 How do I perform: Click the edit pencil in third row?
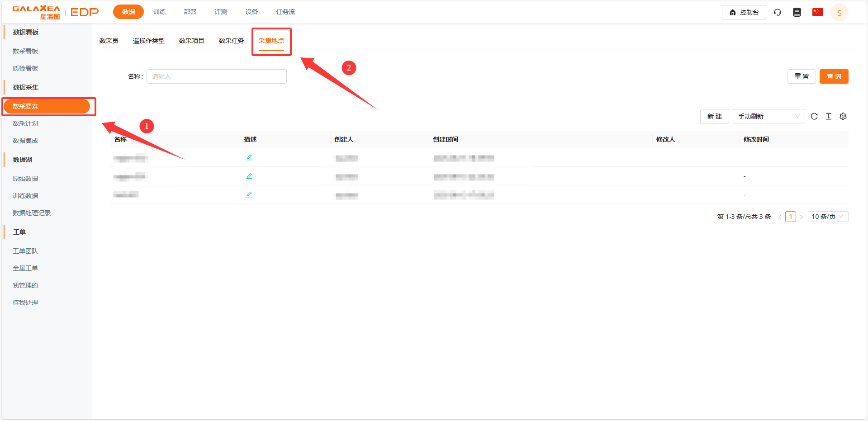click(x=249, y=194)
